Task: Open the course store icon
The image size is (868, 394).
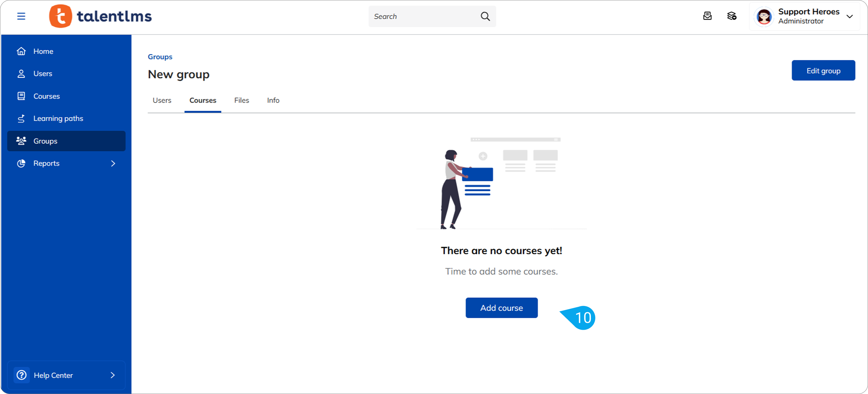Action: (x=731, y=16)
